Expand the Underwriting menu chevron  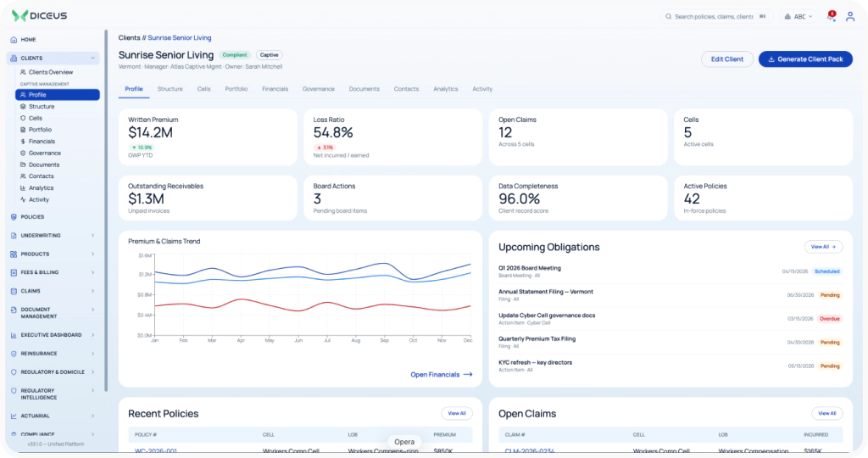[x=92, y=236]
